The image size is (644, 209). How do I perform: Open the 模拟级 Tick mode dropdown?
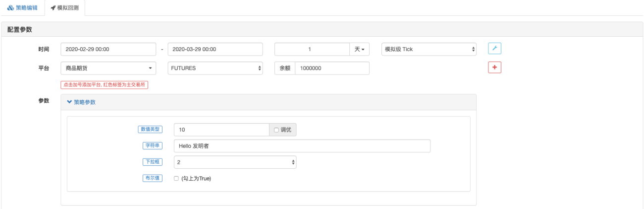pyautogui.click(x=429, y=49)
